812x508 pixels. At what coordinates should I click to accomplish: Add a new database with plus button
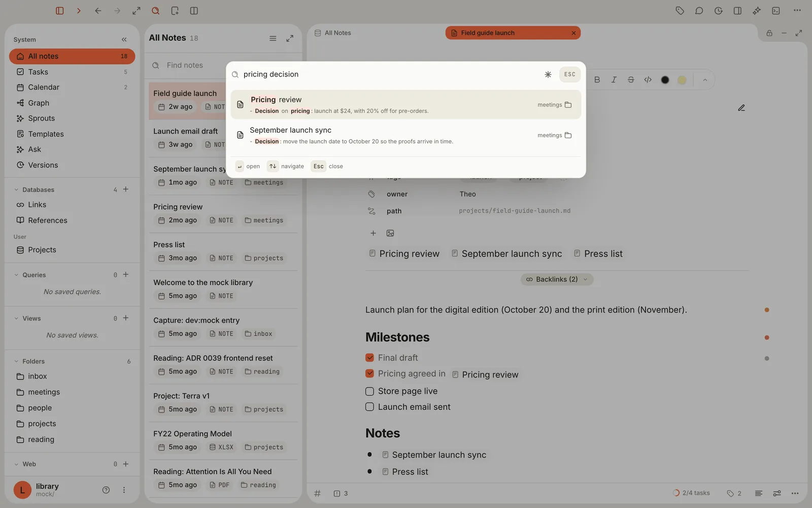tap(126, 189)
